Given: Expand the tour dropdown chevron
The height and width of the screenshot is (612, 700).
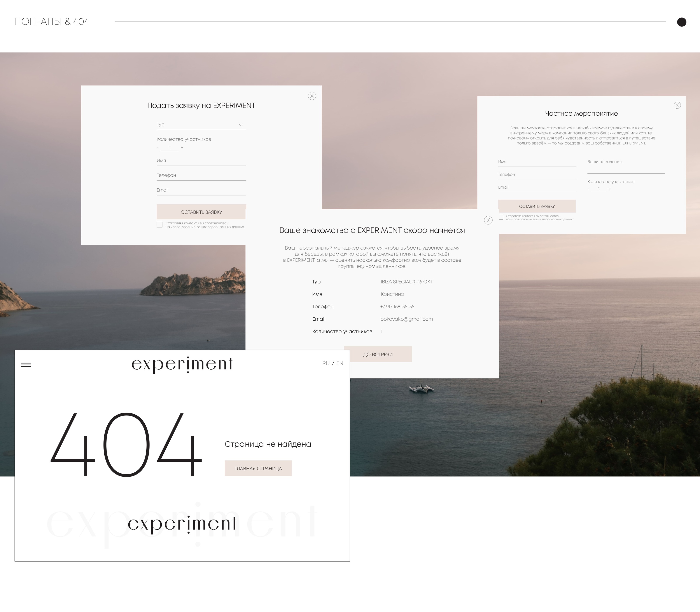Looking at the screenshot, I should (241, 125).
